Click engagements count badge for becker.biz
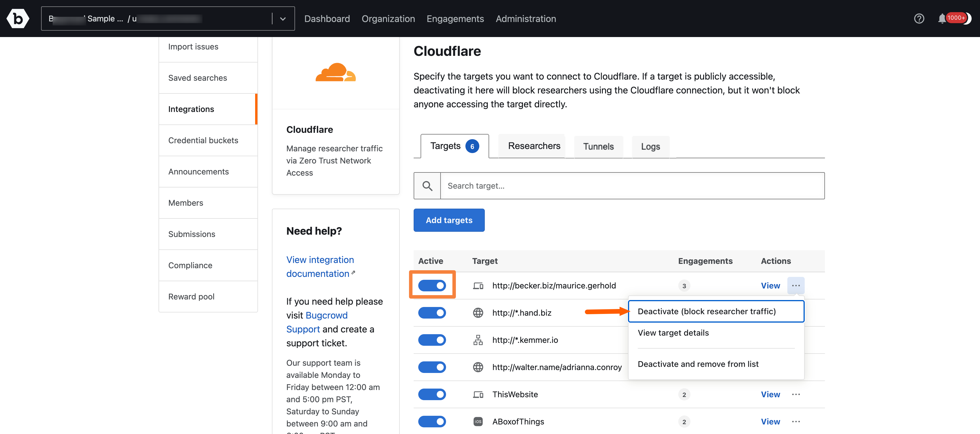The height and width of the screenshot is (434, 980). (x=684, y=286)
